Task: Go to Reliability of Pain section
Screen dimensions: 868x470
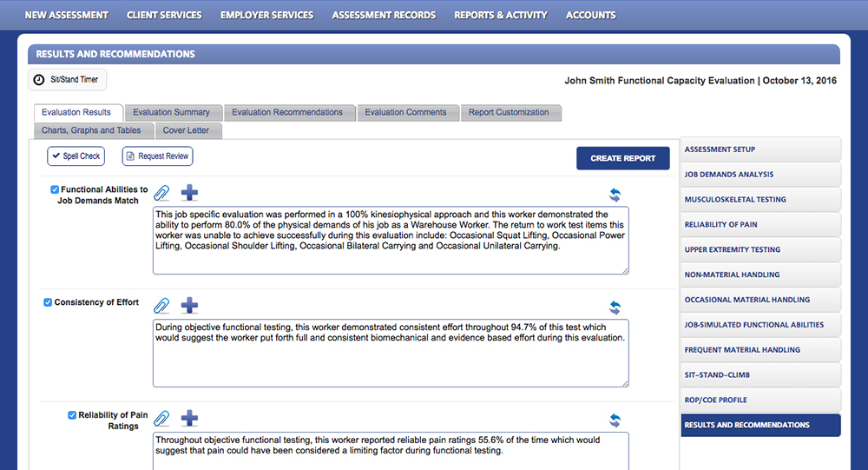Action: coord(760,224)
